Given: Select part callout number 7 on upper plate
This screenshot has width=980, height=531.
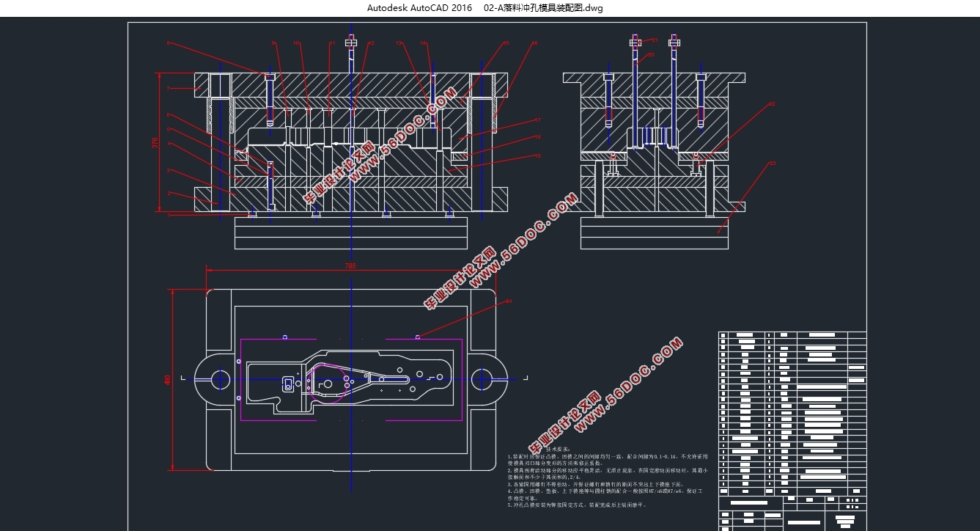Looking at the screenshot, I should pyautogui.click(x=168, y=88).
